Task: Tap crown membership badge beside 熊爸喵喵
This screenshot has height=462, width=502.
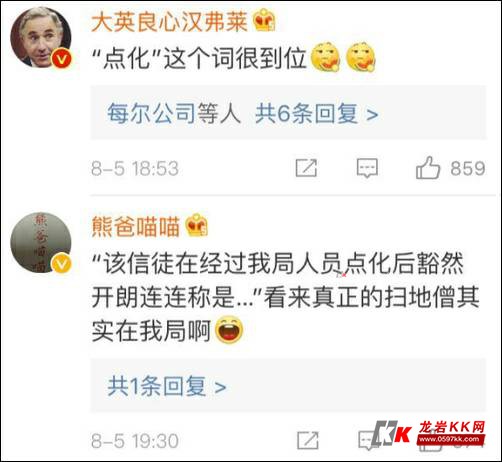Action: (x=197, y=225)
